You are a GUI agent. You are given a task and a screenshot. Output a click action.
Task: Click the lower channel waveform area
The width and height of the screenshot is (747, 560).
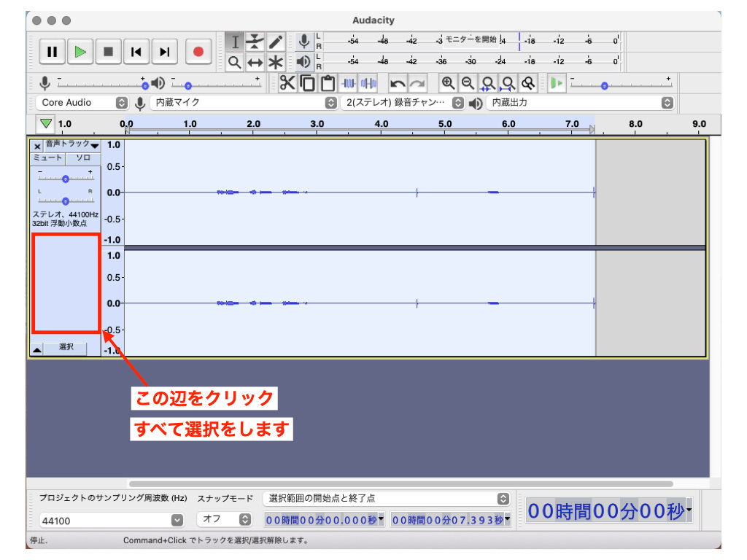click(360, 303)
